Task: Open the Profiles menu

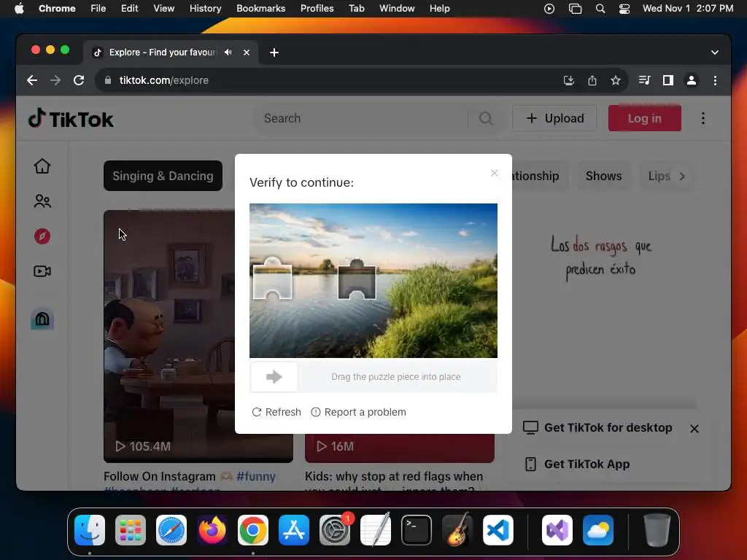Action: pyautogui.click(x=317, y=9)
